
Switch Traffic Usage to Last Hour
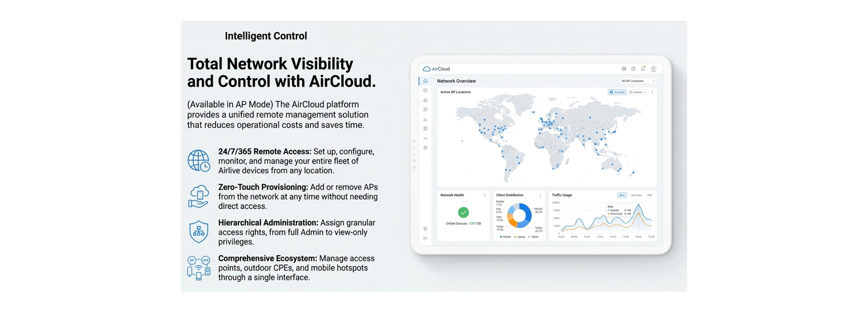(636, 195)
